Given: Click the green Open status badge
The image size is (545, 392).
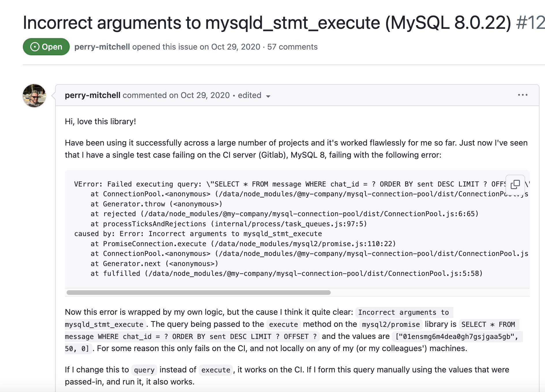Looking at the screenshot, I should point(46,47).
